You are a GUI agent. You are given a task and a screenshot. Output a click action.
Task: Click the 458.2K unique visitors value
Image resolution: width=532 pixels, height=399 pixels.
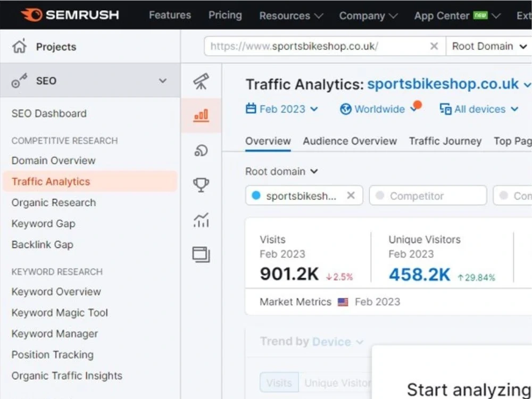[x=419, y=275]
